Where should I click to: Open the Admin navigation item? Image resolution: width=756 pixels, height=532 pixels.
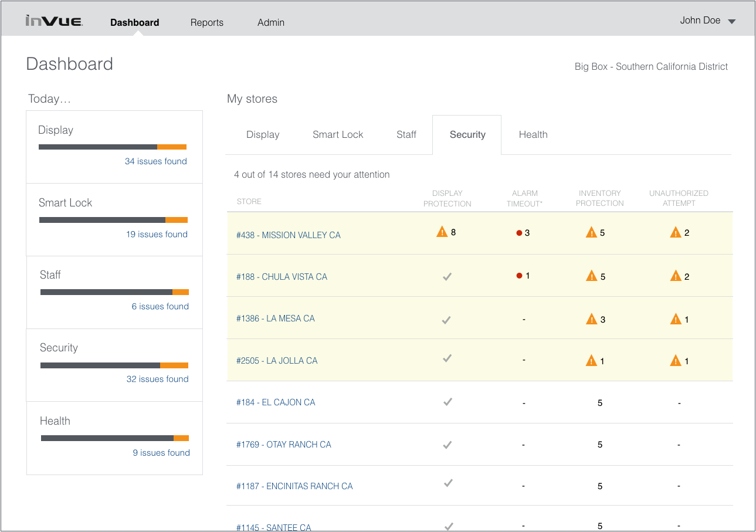tap(270, 22)
